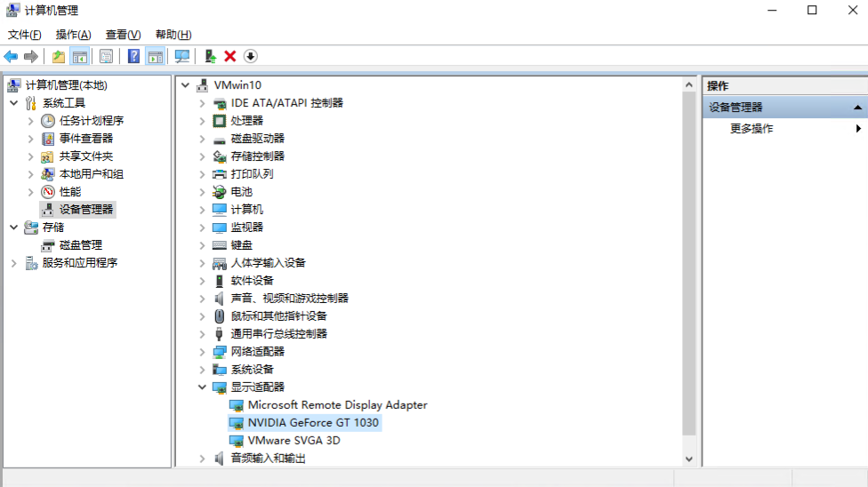Click the blue Help question mark icon
868x487 pixels.
point(133,57)
